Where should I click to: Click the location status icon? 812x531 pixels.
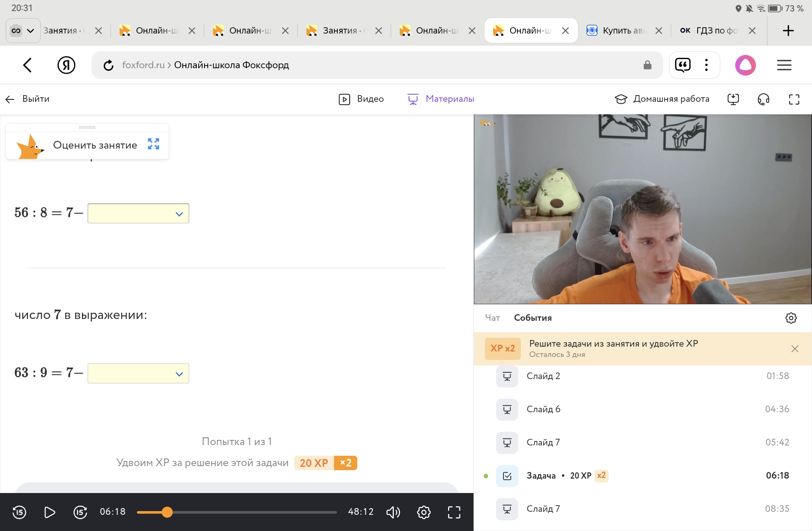click(x=738, y=8)
